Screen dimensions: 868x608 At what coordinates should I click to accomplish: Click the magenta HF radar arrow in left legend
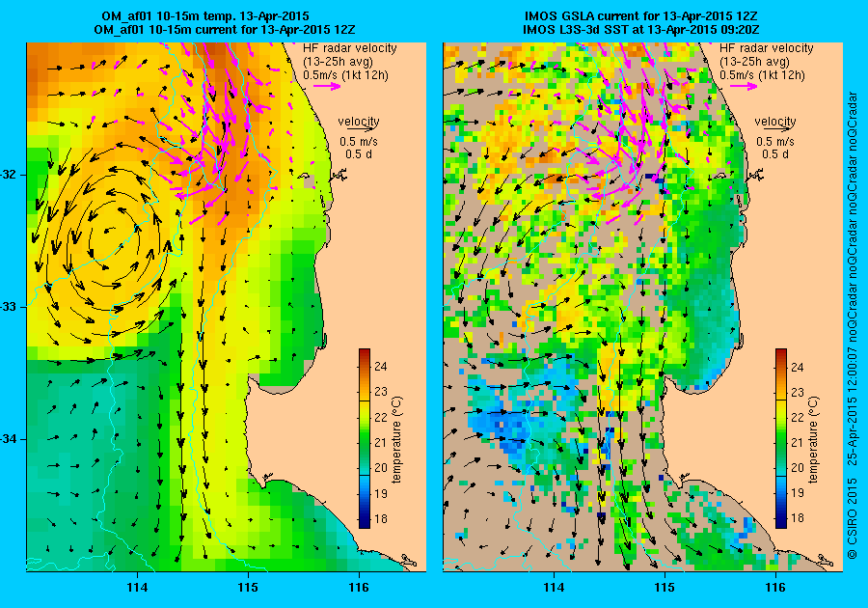point(327,86)
